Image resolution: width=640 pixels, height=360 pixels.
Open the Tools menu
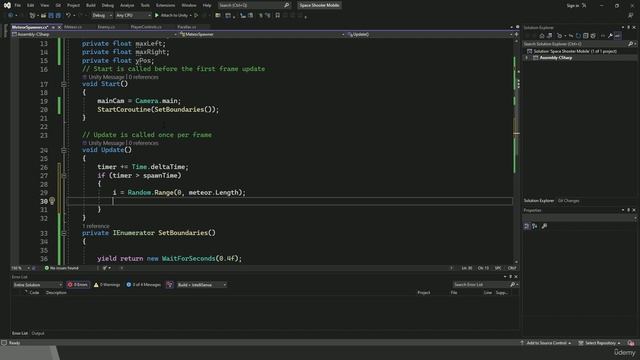145,5
